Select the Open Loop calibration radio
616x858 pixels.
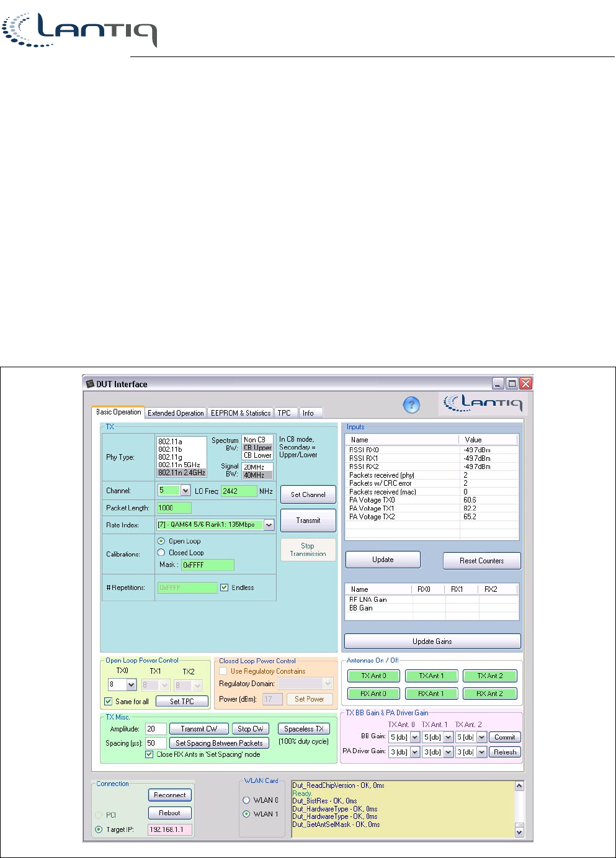coord(161,541)
